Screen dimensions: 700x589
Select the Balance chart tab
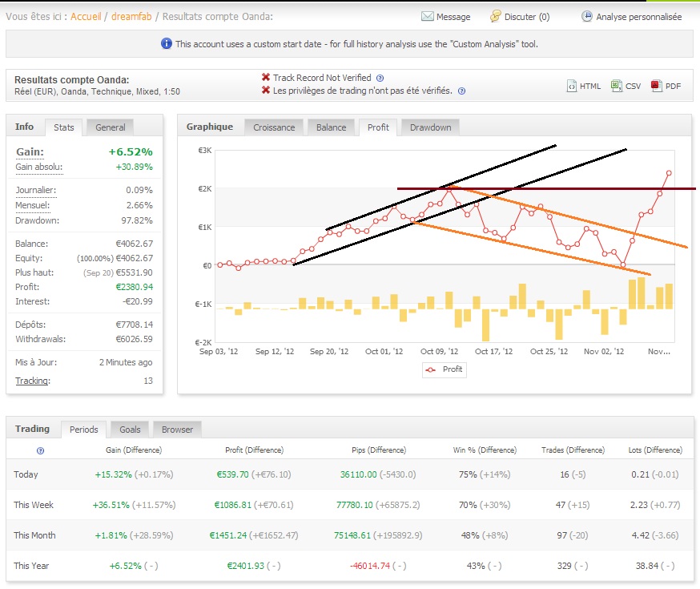point(331,127)
